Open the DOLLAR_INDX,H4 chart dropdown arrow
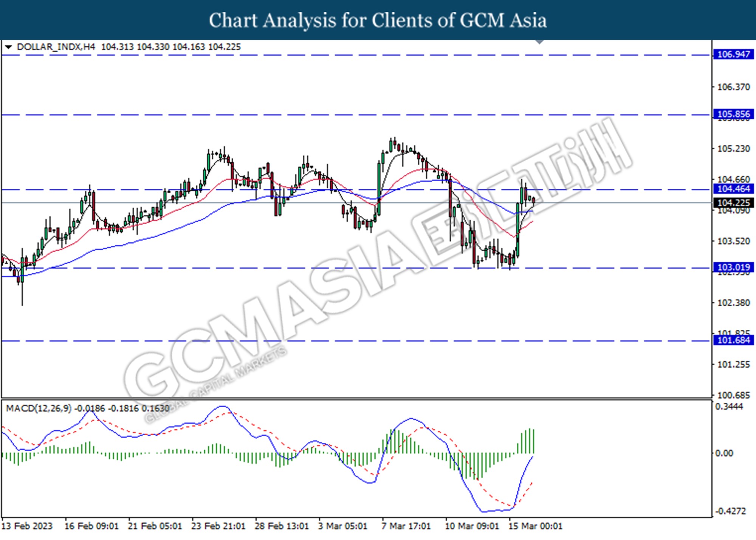The width and height of the screenshot is (756, 540). click(x=9, y=47)
